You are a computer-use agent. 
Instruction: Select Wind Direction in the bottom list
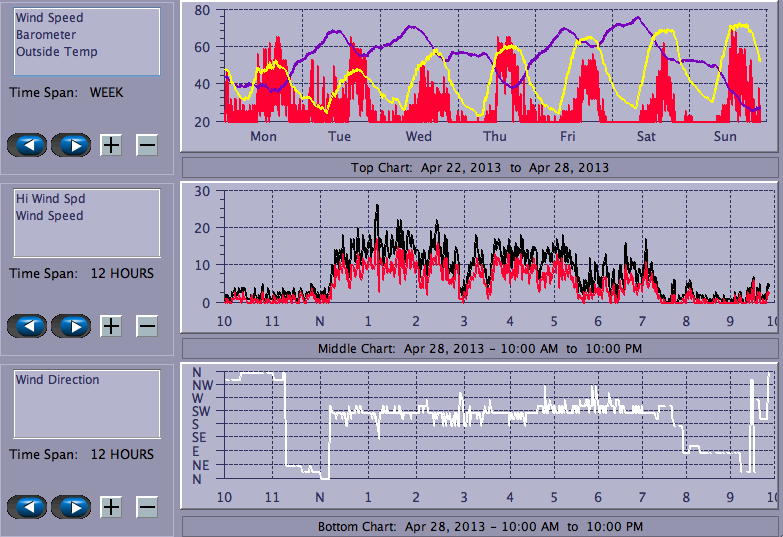click(58, 380)
